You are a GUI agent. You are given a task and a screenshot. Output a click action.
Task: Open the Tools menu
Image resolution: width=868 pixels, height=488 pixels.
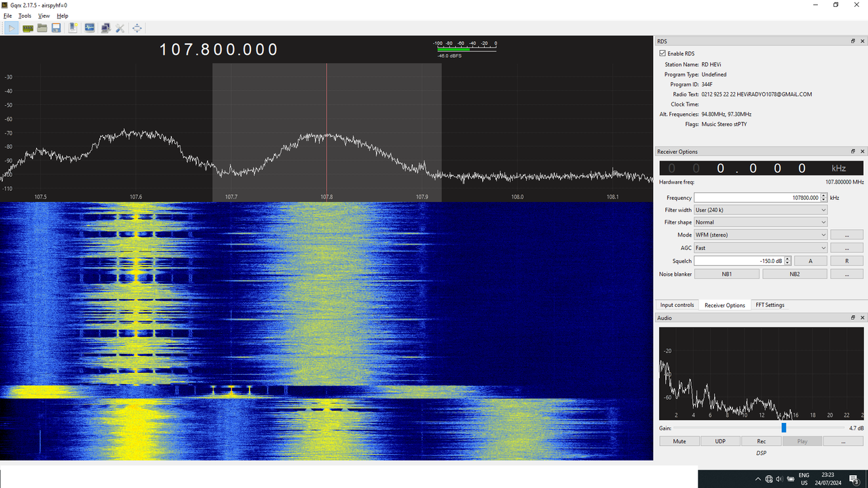point(24,16)
